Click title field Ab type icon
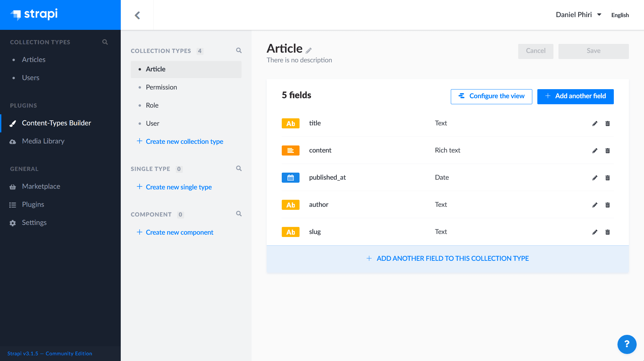 click(x=290, y=123)
